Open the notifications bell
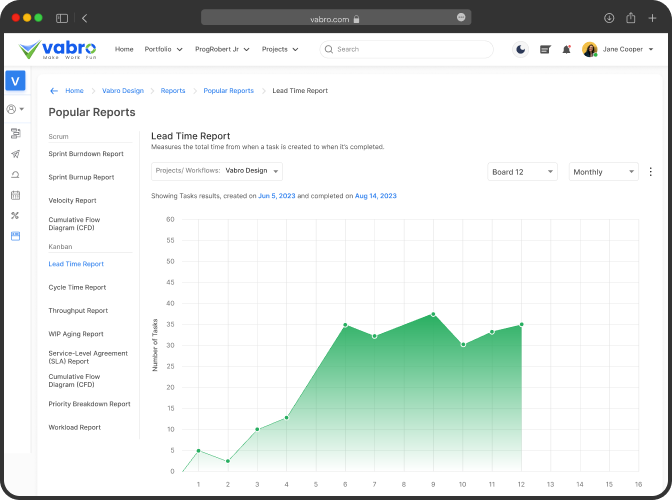The image size is (672, 500). coord(567,49)
